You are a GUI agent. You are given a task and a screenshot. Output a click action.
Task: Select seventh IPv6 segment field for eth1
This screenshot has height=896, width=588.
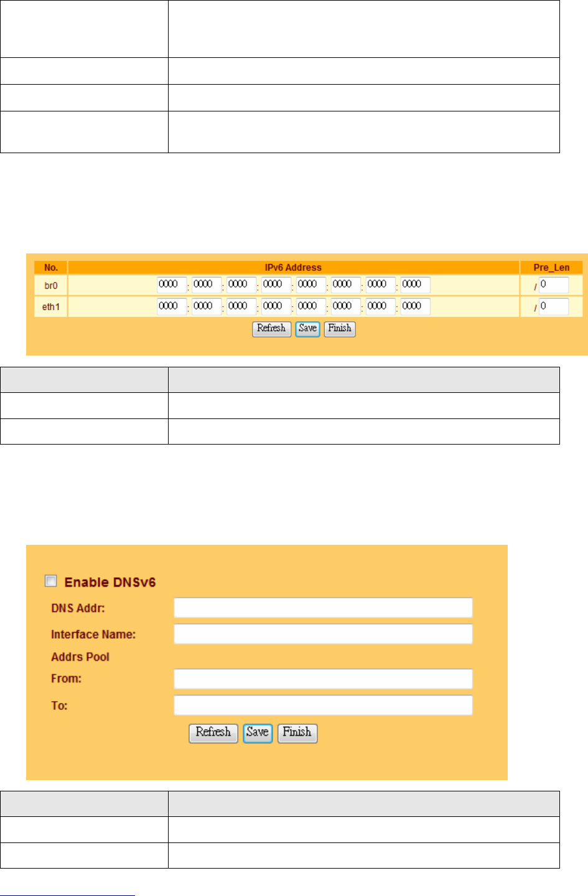pos(381,306)
